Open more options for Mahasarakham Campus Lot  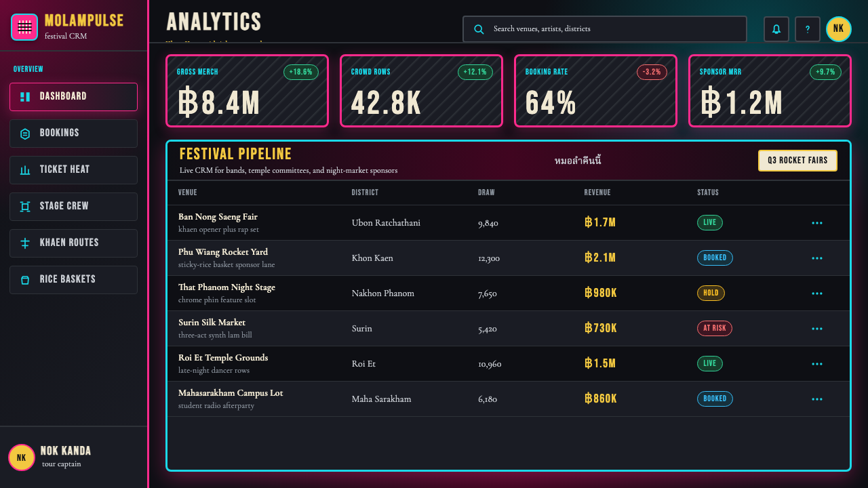pos(817,399)
